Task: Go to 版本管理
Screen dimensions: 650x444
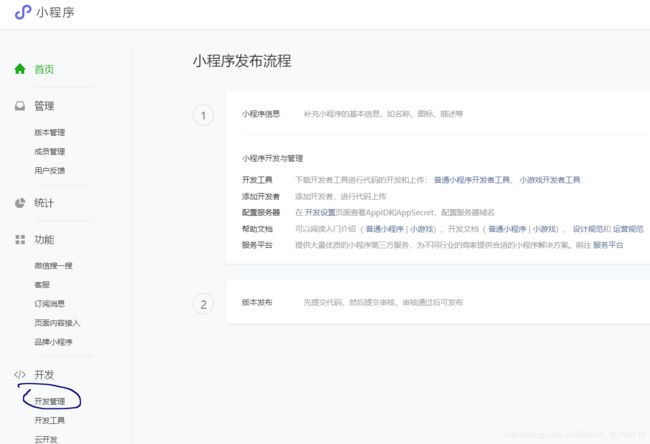Action: pyautogui.click(x=50, y=132)
